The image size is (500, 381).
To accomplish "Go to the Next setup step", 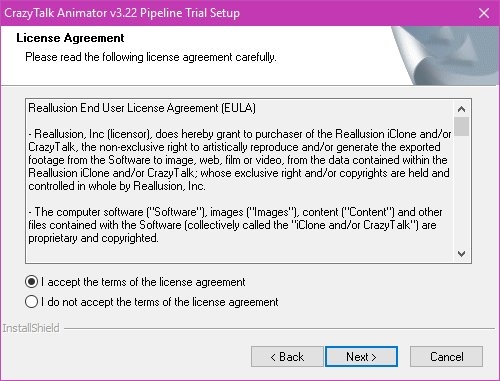I will pos(361,357).
